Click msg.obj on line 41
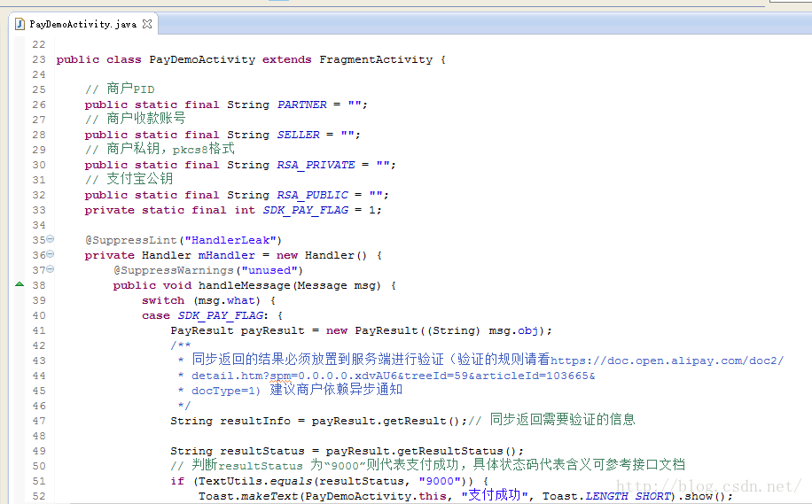Viewport: 812px width, 504px height. coord(514,330)
